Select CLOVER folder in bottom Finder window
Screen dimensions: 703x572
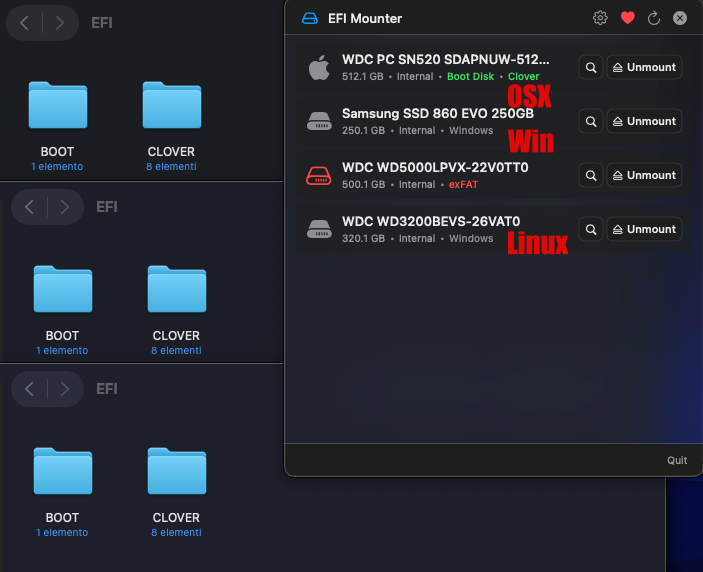177,471
